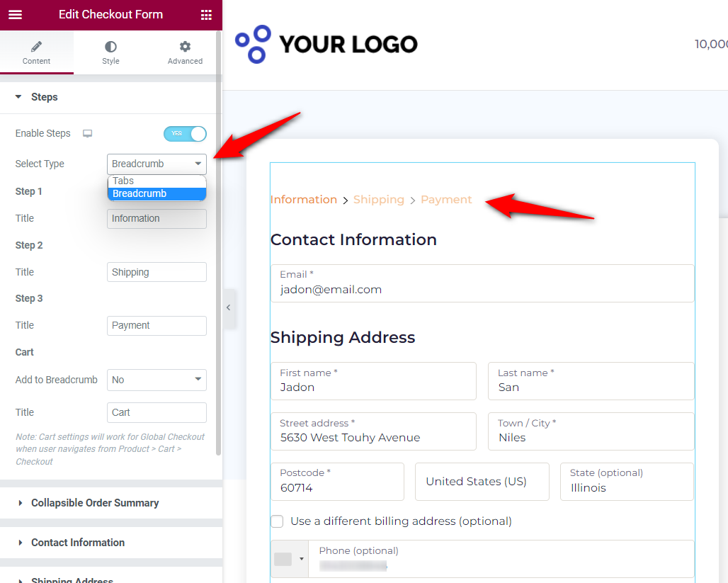728x583 pixels.
Task: Collapse the editor panel with the side arrow
Action: (x=229, y=307)
